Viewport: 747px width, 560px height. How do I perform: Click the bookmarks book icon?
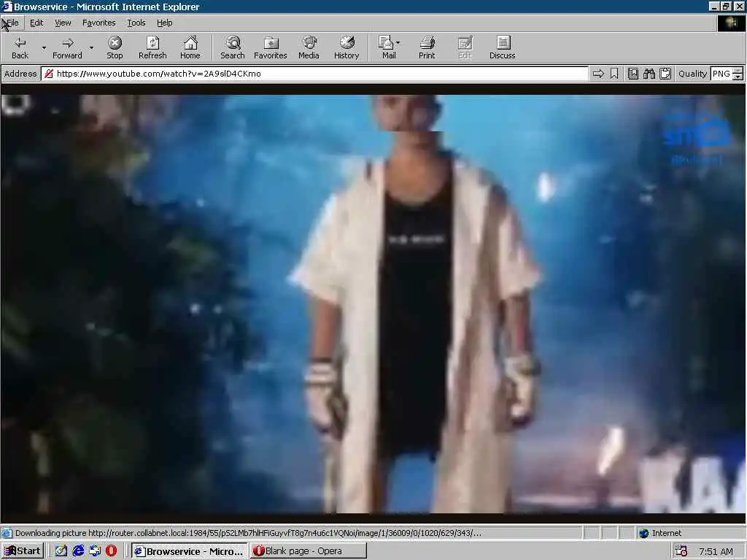632,74
